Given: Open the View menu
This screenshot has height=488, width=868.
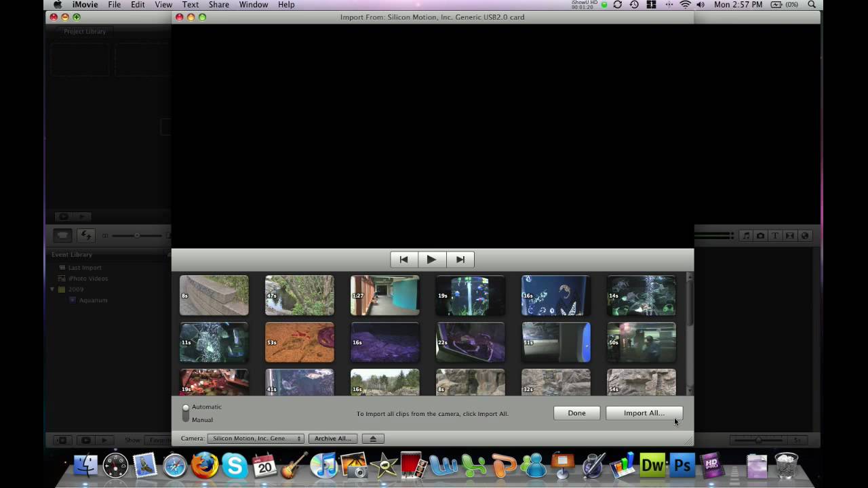Looking at the screenshot, I should pos(163,5).
